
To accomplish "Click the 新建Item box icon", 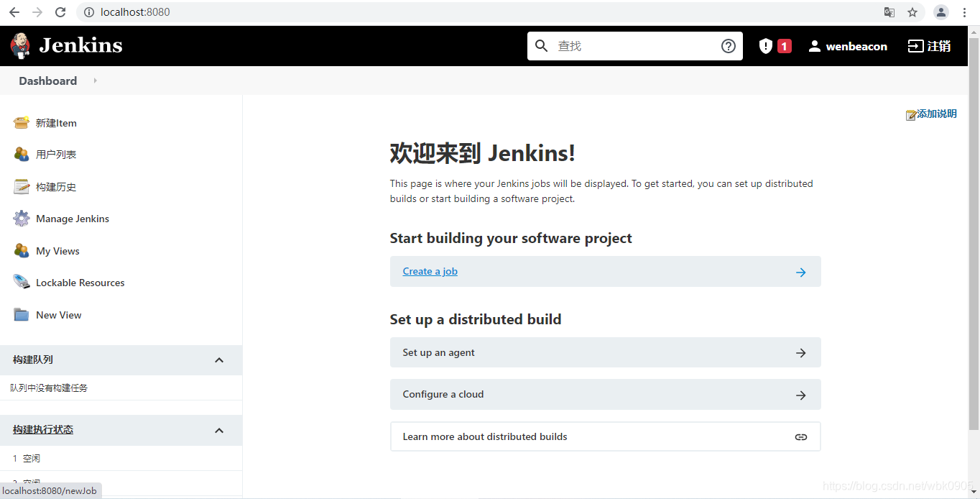I will tap(22, 123).
